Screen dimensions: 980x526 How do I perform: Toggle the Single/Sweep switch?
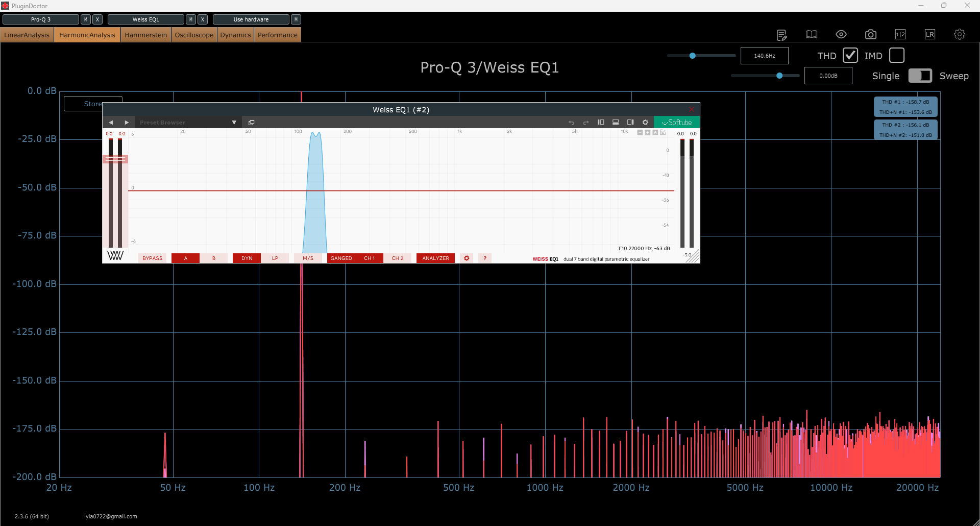point(920,76)
